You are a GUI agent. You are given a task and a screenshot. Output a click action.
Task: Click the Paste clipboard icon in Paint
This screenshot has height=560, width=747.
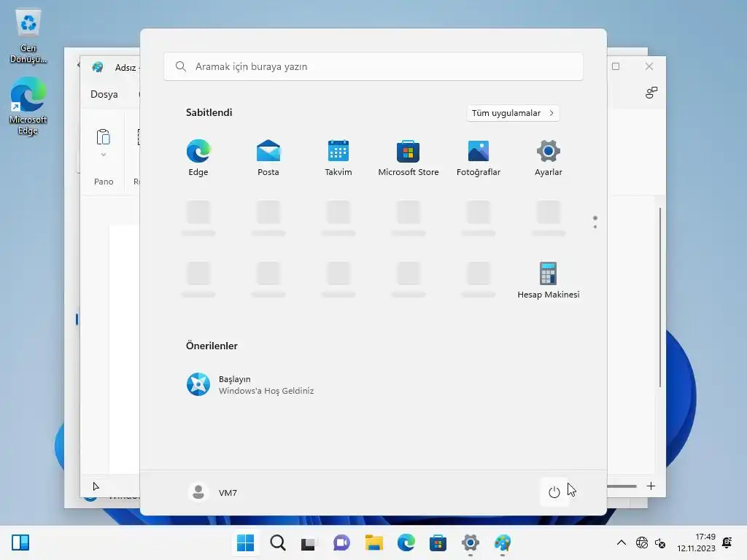pyautogui.click(x=104, y=137)
